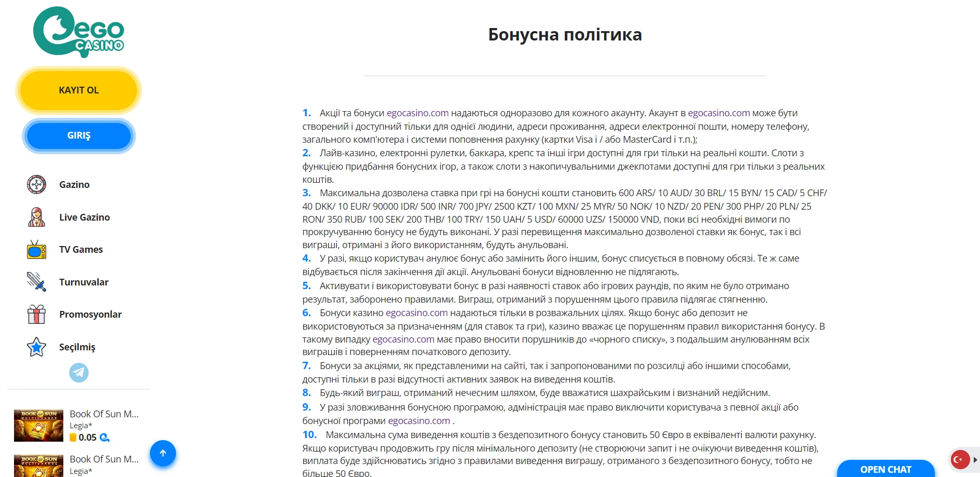Open the Seçilmiş favorites menu item
The image size is (980, 477).
77,347
